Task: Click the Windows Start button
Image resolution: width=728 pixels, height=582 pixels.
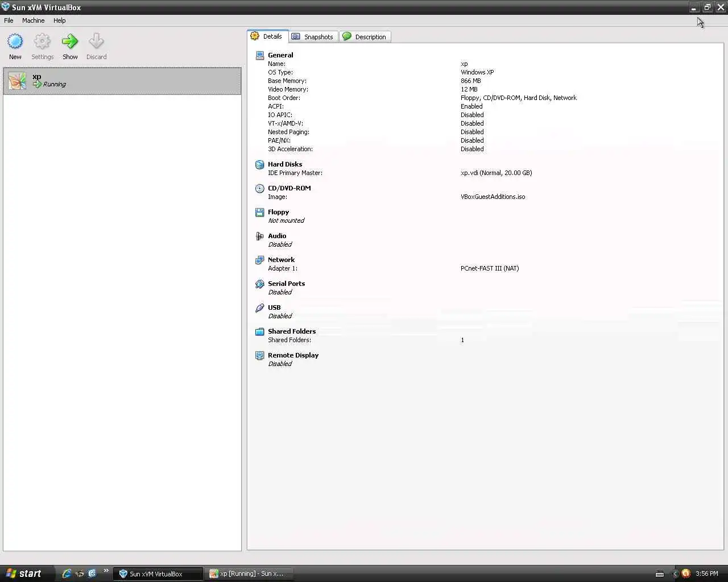Action: 27,573
